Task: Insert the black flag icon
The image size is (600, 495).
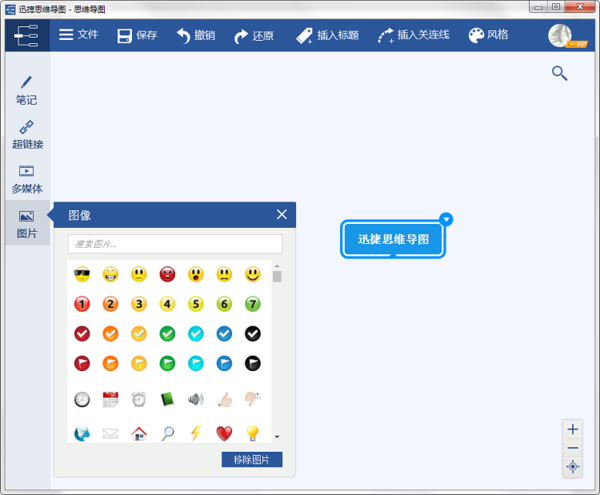Action: coord(253,363)
